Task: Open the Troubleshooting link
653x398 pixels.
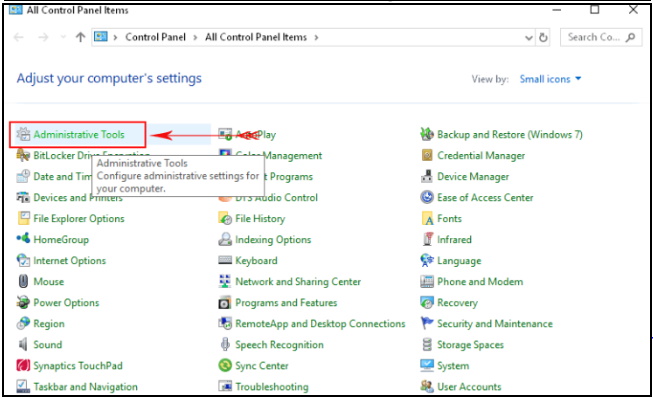Action: point(272,387)
